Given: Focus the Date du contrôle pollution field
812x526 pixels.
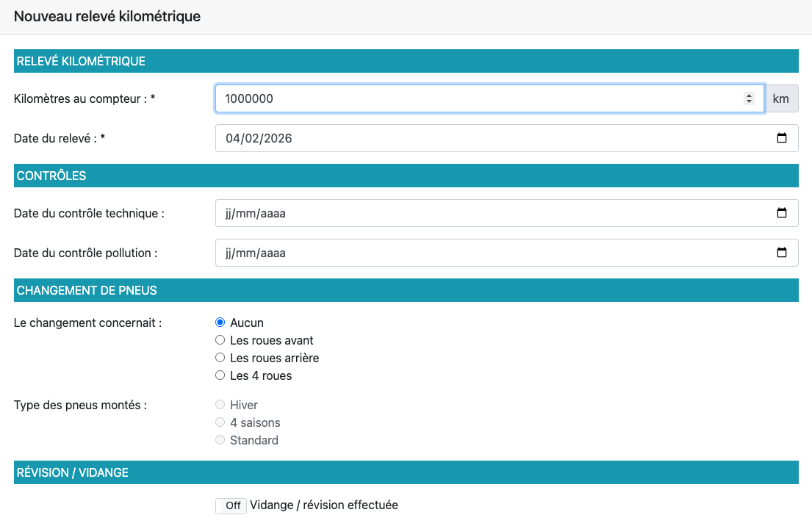Looking at the screenshot, I should 478,253.
